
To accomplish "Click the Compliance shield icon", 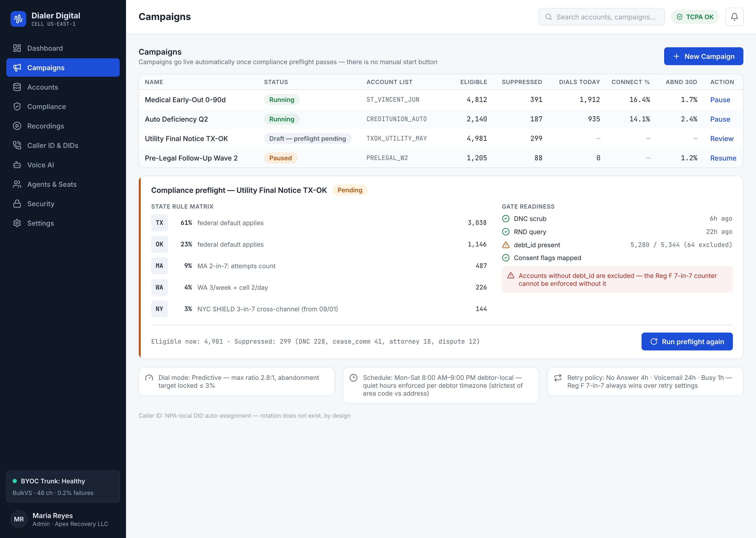I will (x=17, y=107).
